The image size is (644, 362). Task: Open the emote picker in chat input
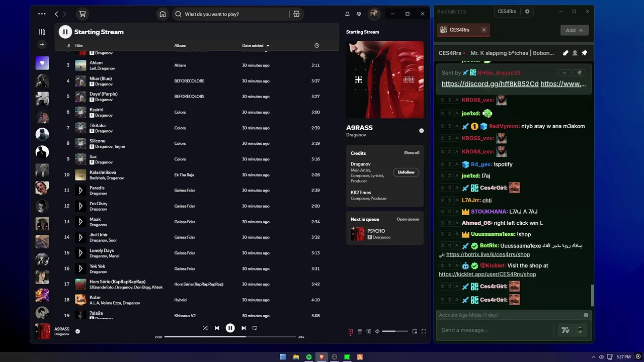click(580, 330)
